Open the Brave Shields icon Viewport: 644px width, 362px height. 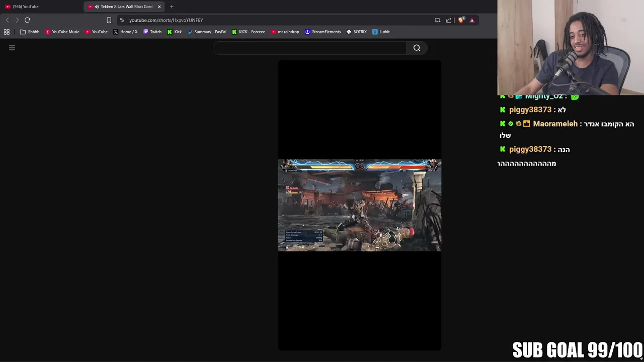click(461, 20)
